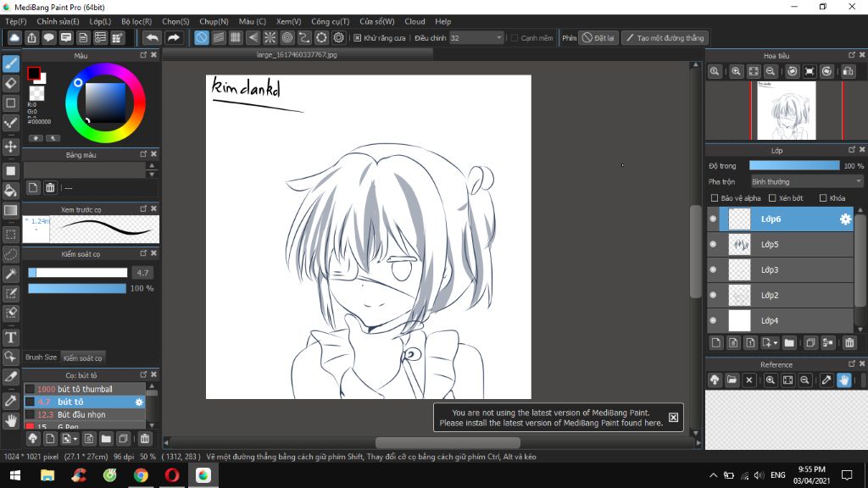Open snap settings gear in toolbar

point(338,37)
